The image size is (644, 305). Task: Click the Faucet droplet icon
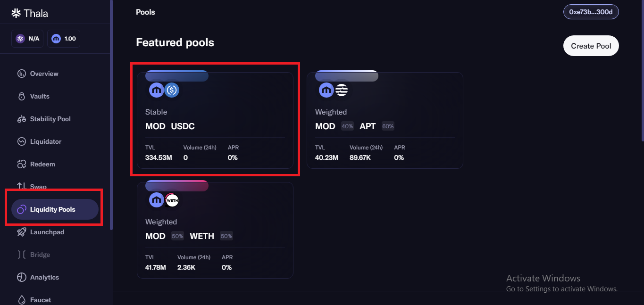coord(21,300)
